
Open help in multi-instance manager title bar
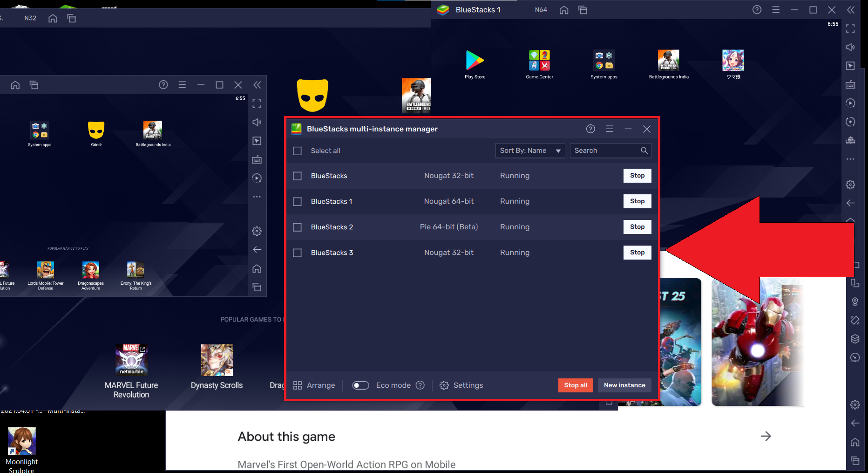[590, 129]
